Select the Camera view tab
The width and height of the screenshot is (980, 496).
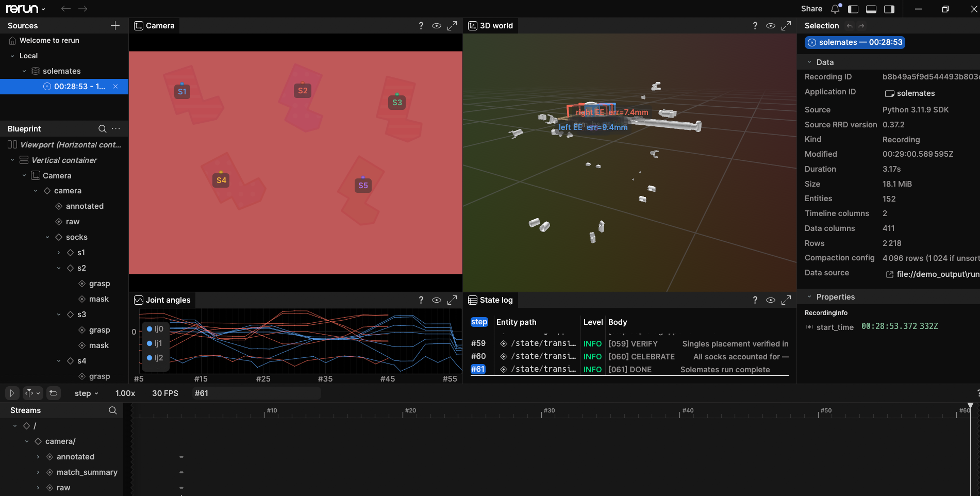154,26
